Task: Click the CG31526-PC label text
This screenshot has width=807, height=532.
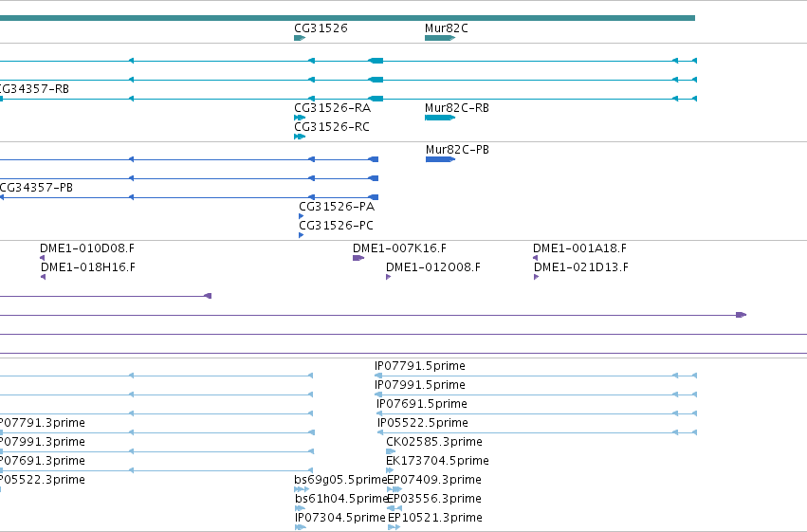Action: point(336,226)
